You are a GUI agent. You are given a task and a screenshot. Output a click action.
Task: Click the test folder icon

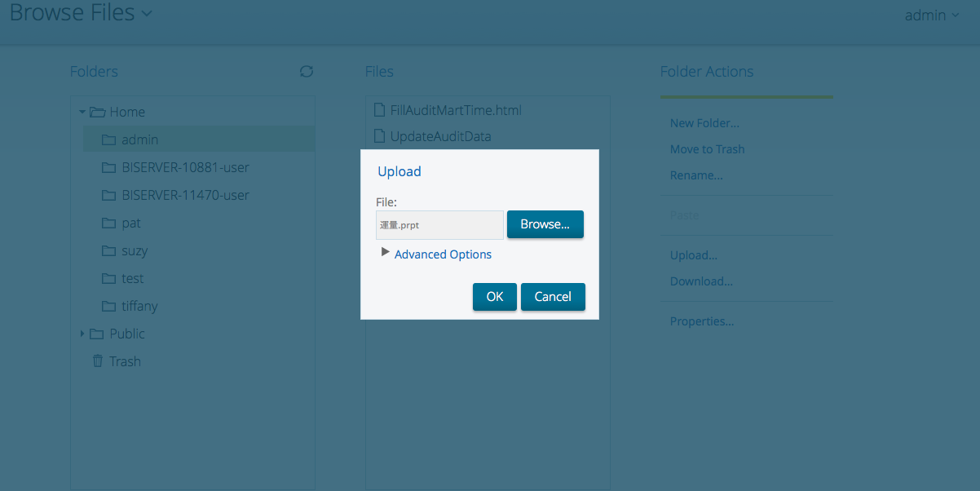coord(109,279)
